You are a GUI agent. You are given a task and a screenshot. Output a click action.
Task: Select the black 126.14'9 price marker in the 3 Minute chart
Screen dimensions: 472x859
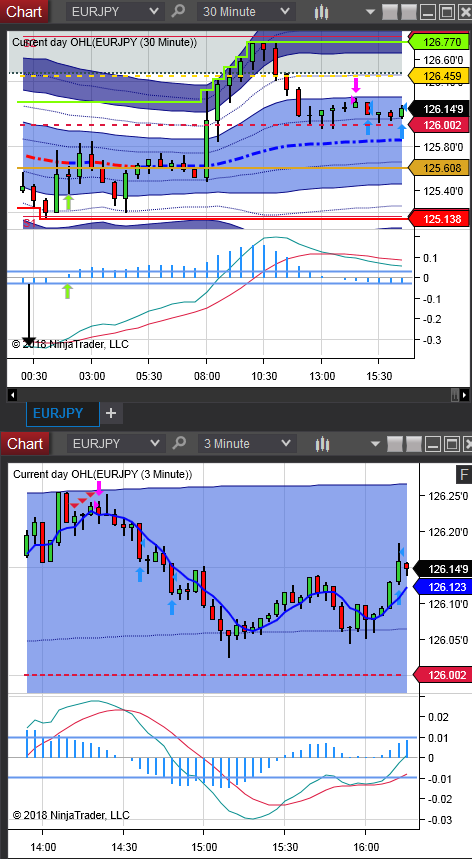440,569
